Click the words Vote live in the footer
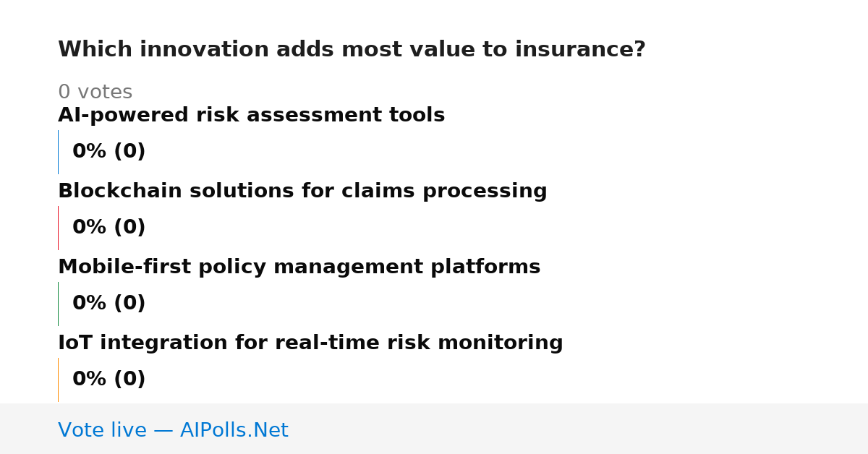 coord(102,430)
